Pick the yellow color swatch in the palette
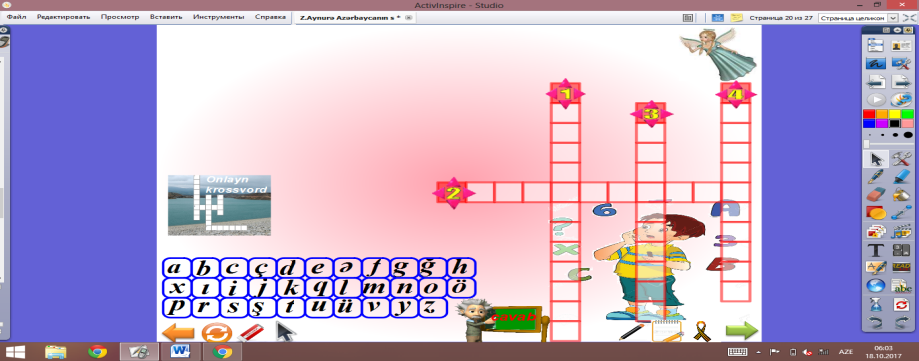The height and width of the screenshot is (361, 919). (x=894, y=114)
